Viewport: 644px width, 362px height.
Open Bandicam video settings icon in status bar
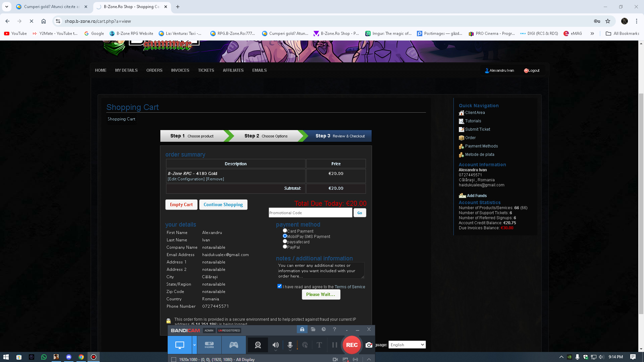pos(335,359)
